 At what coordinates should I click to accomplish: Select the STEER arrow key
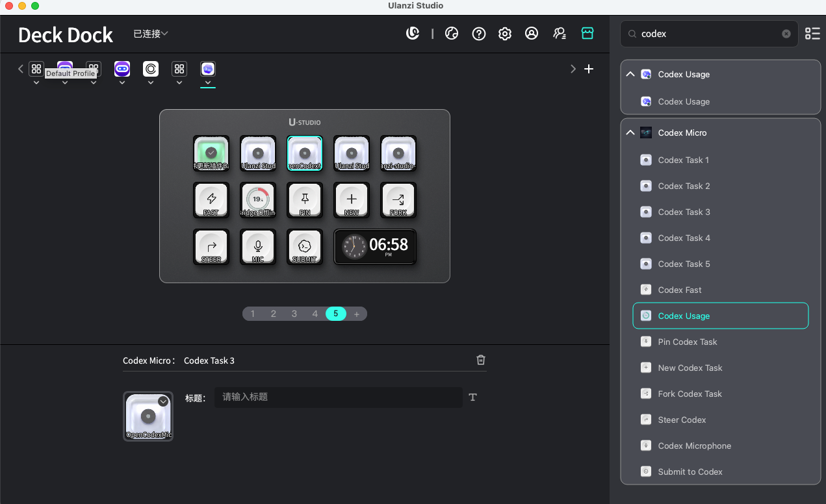click(211, 247)
